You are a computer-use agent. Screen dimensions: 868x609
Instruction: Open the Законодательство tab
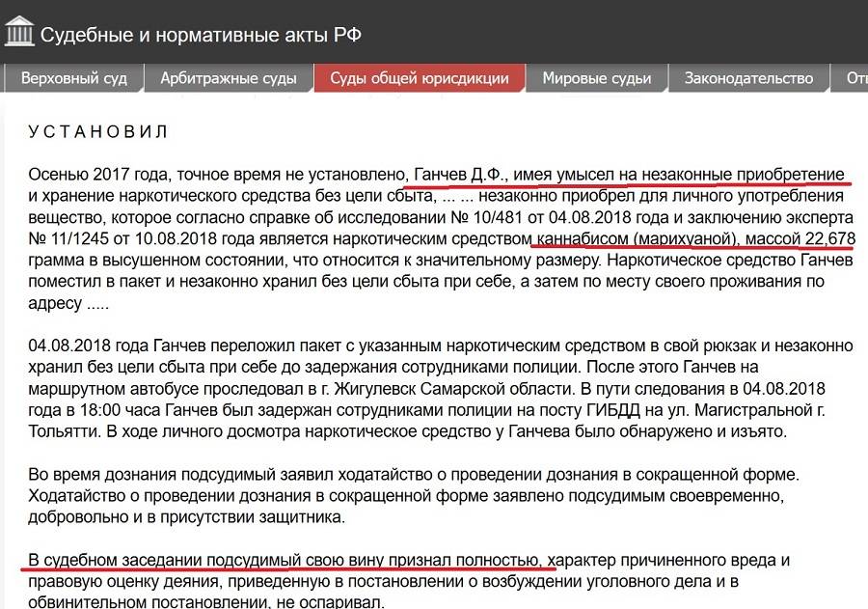[749, 78]
